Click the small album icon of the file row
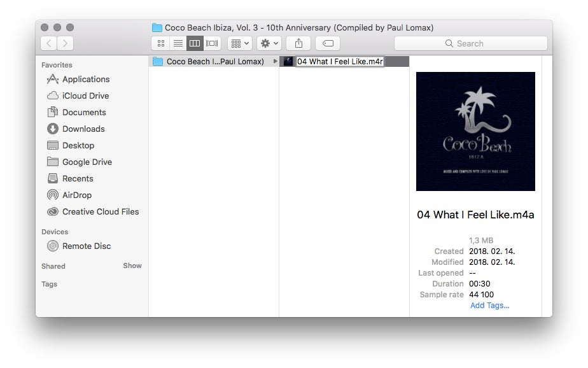 tap(288, 62)
